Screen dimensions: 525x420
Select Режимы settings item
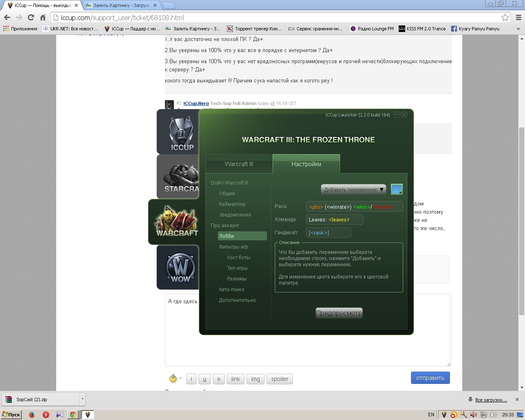[237, 279]
